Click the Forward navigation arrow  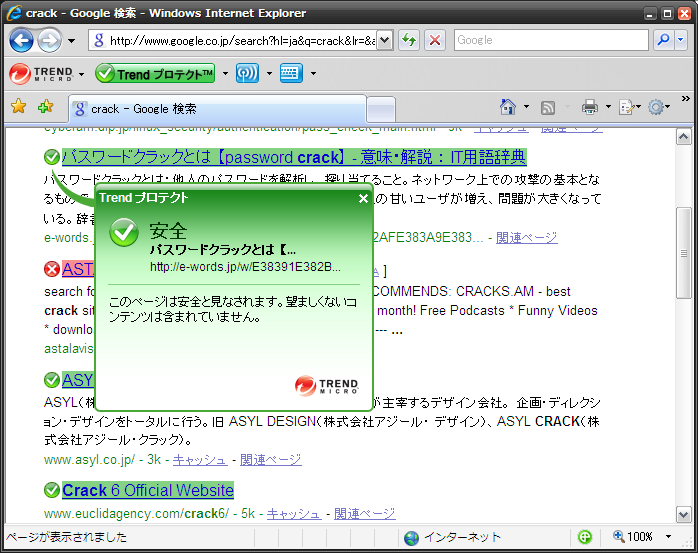[49, 41]
